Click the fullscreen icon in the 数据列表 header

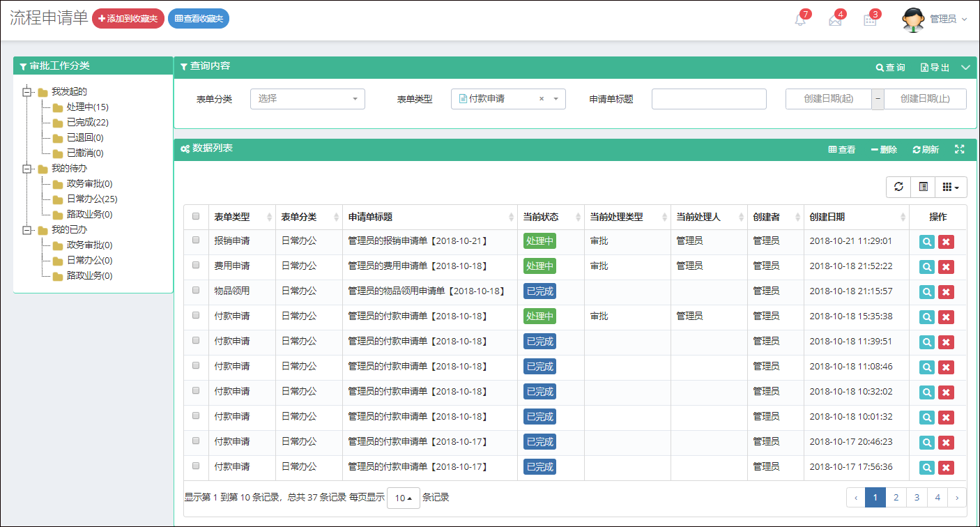(959, 149)
